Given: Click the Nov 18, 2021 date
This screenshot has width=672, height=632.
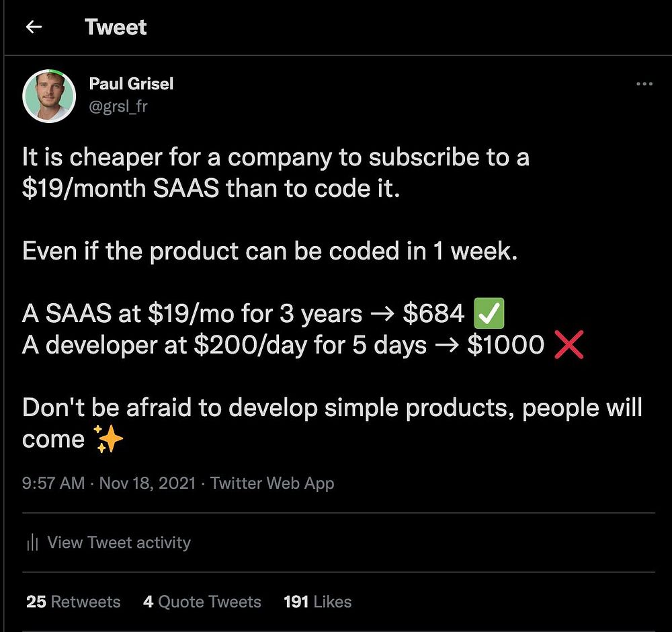Looking at the screenshot, I should pyautogui.click(x=148, y=483).
